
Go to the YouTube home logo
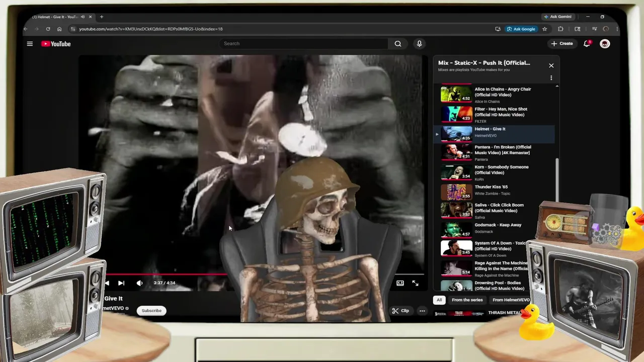pyautogui.click(x=56, y=44)
